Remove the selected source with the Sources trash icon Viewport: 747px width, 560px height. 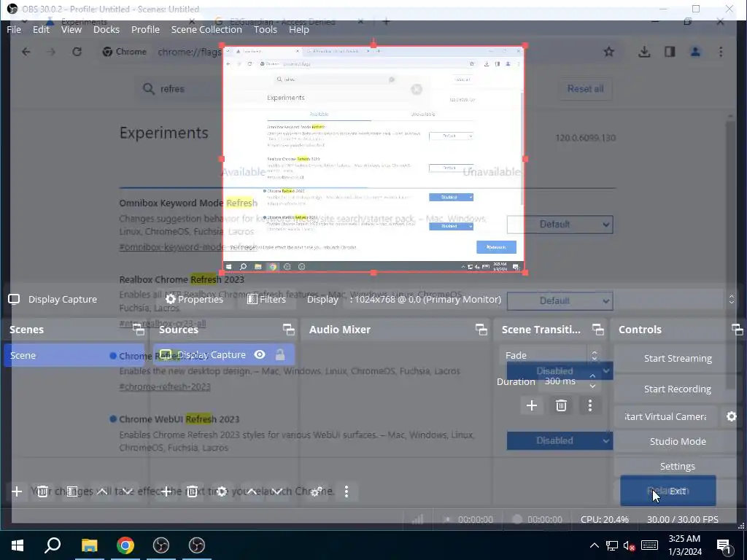pyautogui.click(x=192, y=491)
